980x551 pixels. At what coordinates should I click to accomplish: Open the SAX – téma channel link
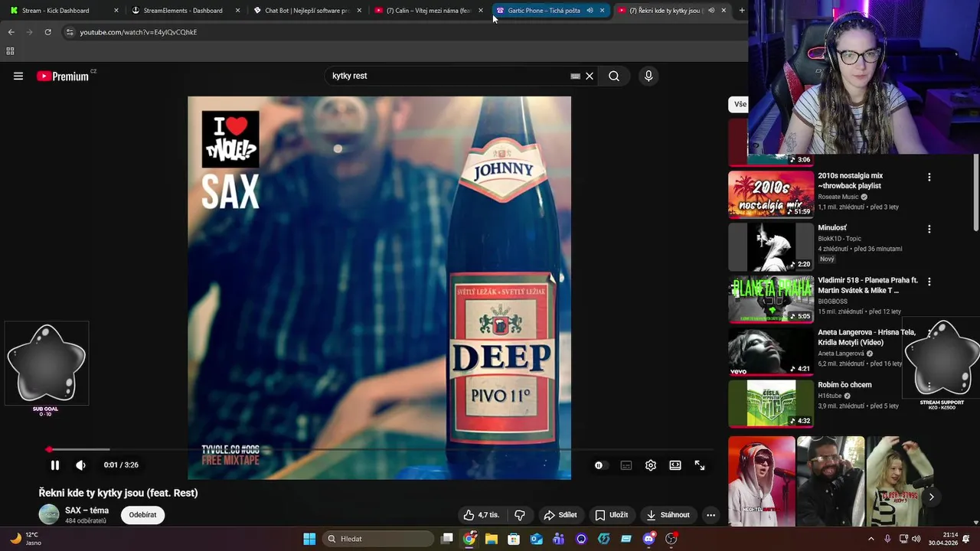click(87, 510)
